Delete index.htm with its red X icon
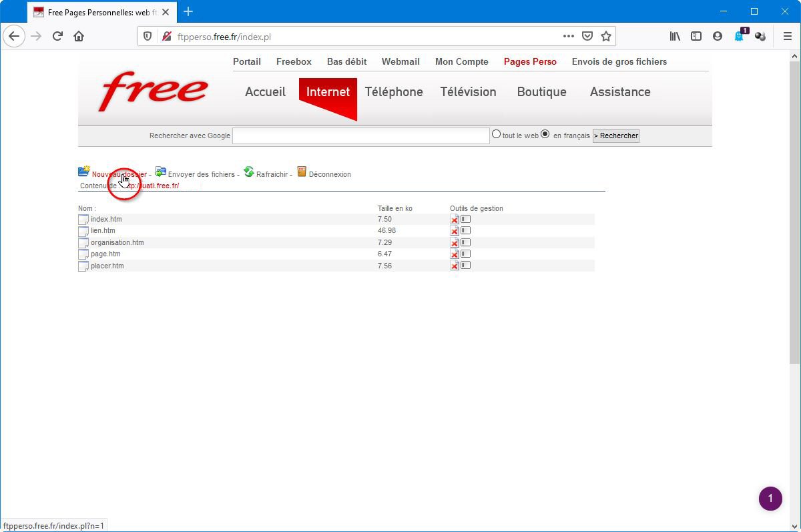Image resolution: width=801 pixels, height=532 pixels. click(x=455, y=219)
